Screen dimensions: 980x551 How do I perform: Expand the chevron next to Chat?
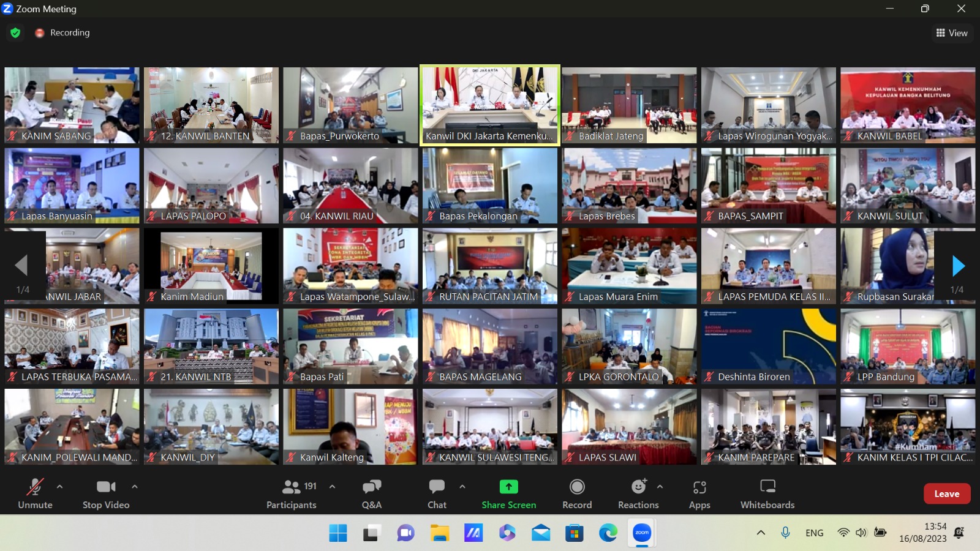pyautogui.click(x=462, y=487)
